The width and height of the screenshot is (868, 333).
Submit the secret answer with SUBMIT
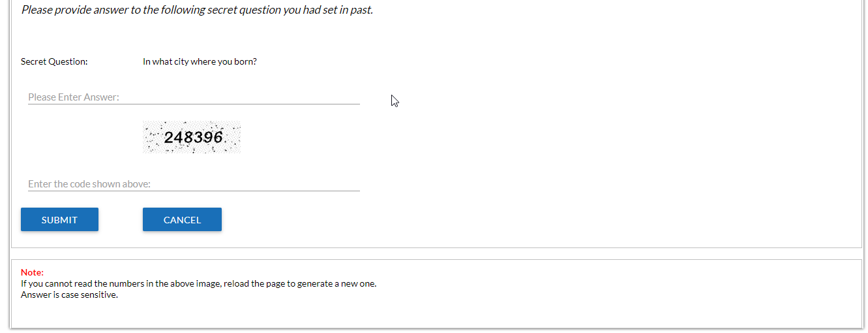coord(59,219)
